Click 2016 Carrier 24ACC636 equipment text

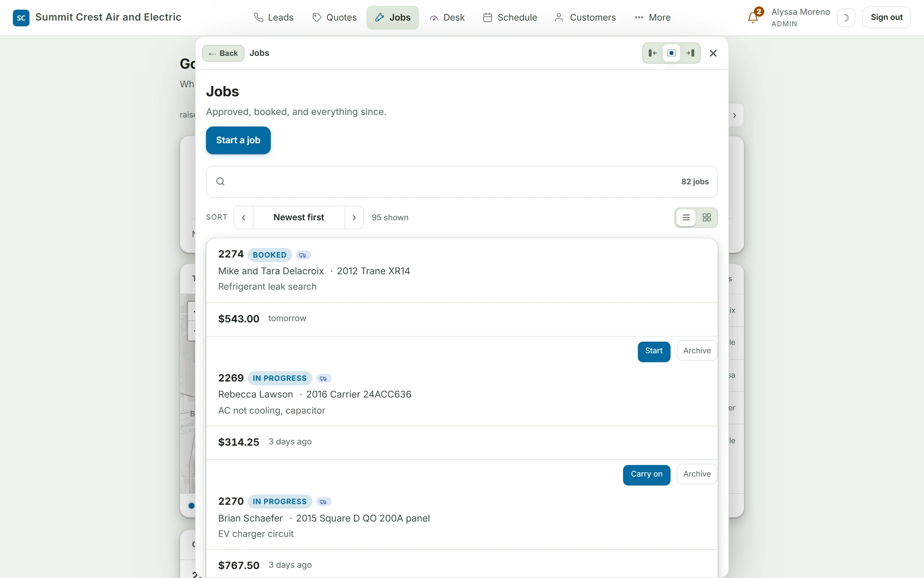pos(358,395)
